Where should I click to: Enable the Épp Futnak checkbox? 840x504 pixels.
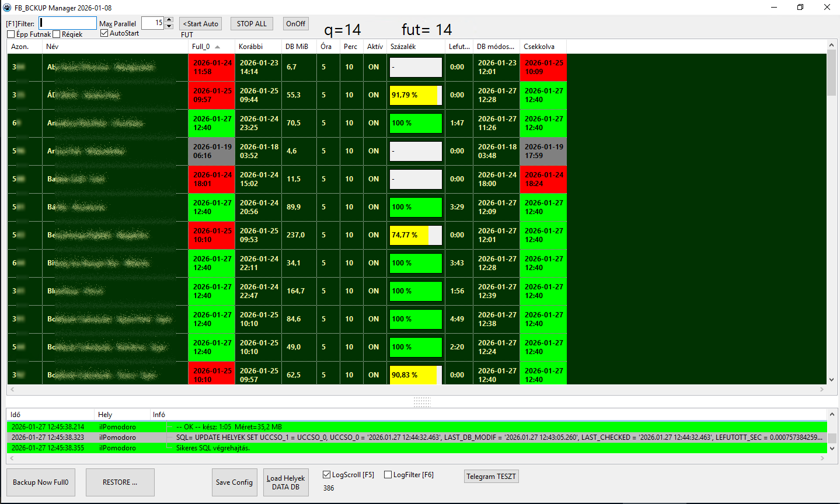(x=11, y=34)
